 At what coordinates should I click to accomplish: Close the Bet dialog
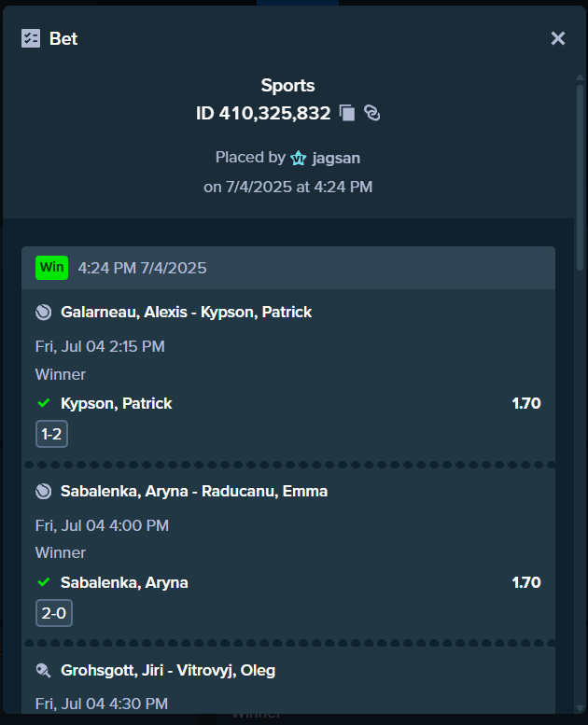tap(558, 38)
